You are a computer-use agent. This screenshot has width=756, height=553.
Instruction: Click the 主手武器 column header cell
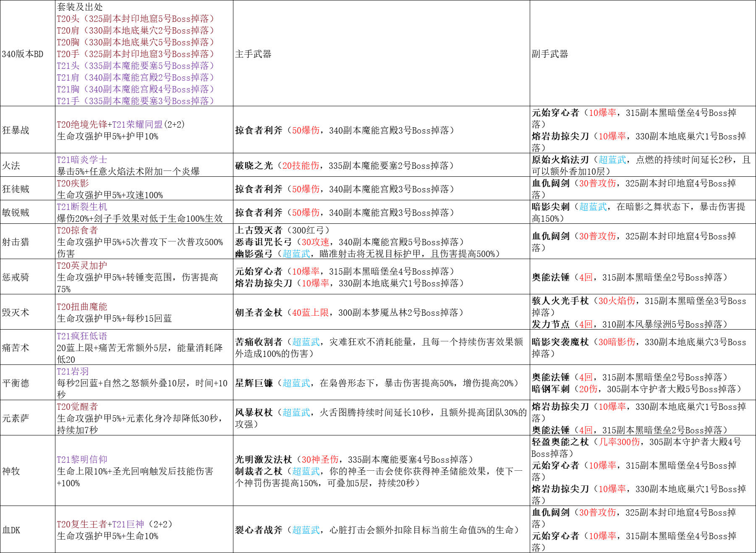click(382, 53)
